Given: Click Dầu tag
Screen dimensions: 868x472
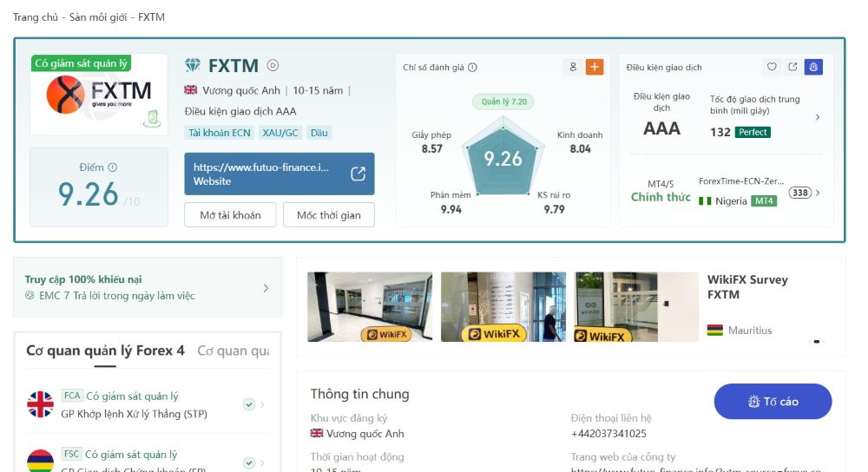Looking at the screenshot, I should 319,133.
